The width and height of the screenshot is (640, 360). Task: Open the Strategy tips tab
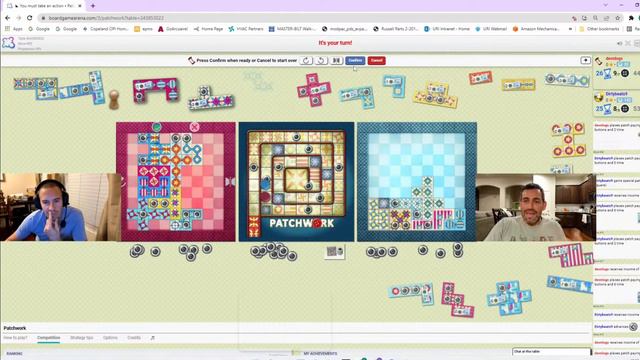(x=82, y=338)
